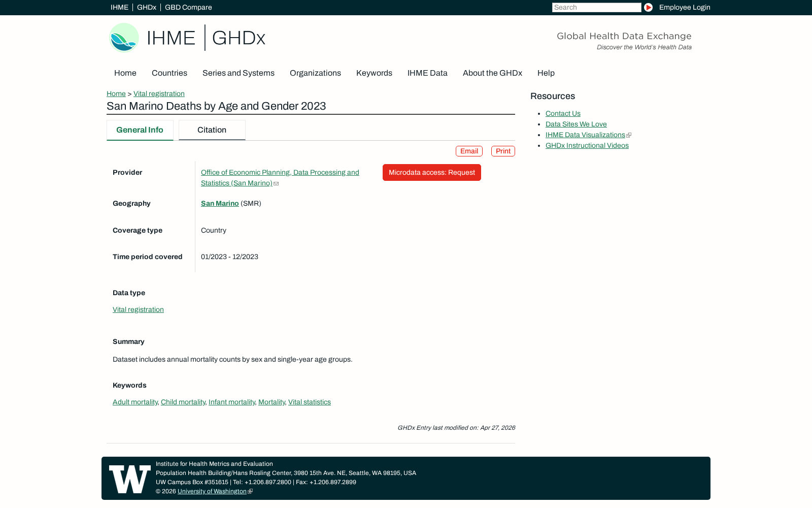812x508 pixels.
Task: Switch to the Citation tab
Action: pos(212,130)
